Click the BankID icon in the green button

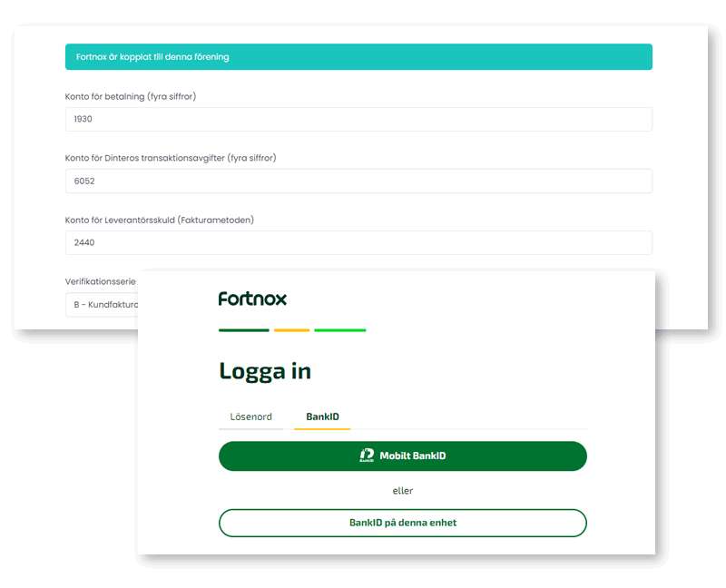point(367,456)
